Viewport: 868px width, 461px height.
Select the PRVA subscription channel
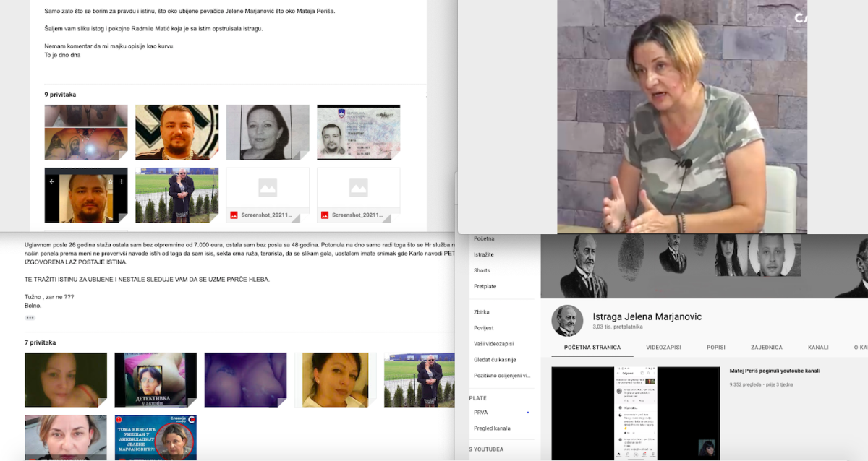click(480, 413)
